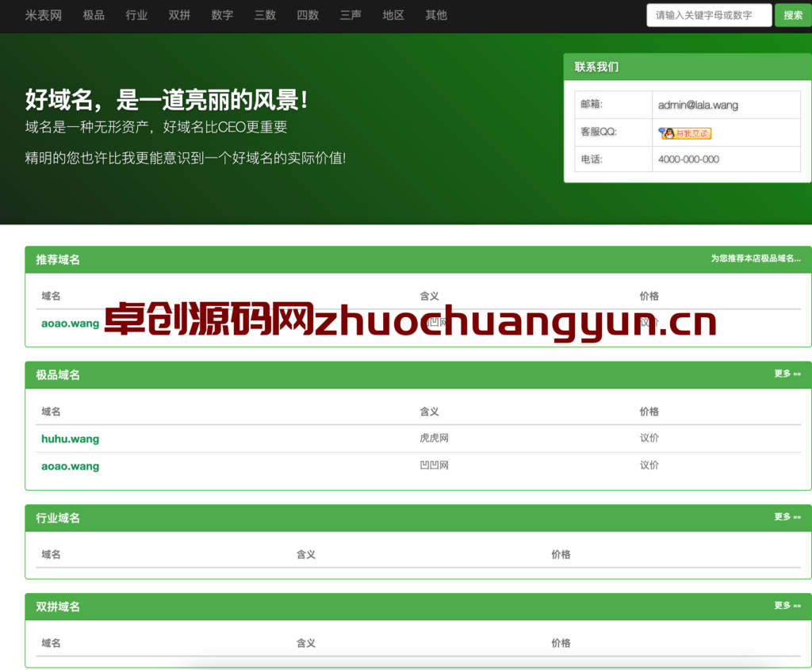Select the admin@lala.wang email text
The image size is (812, 670).
(x=698, y=105)
